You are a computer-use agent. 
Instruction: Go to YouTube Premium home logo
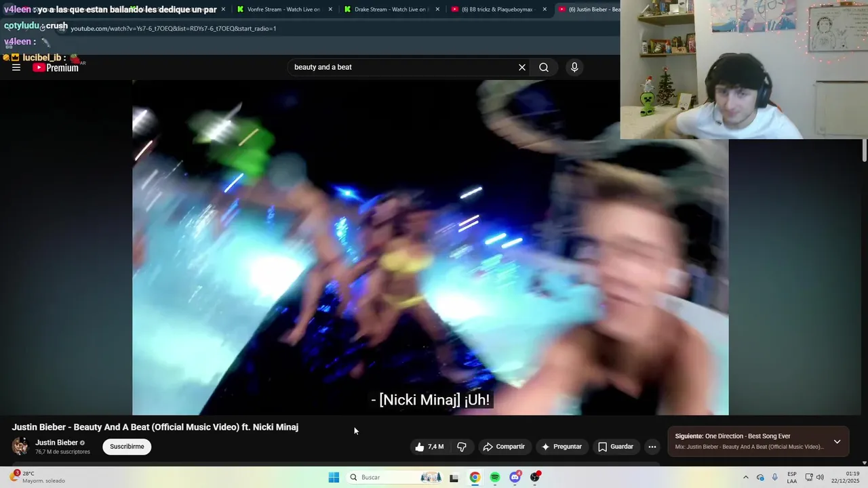pyautogui.click(x=56, y=67)
